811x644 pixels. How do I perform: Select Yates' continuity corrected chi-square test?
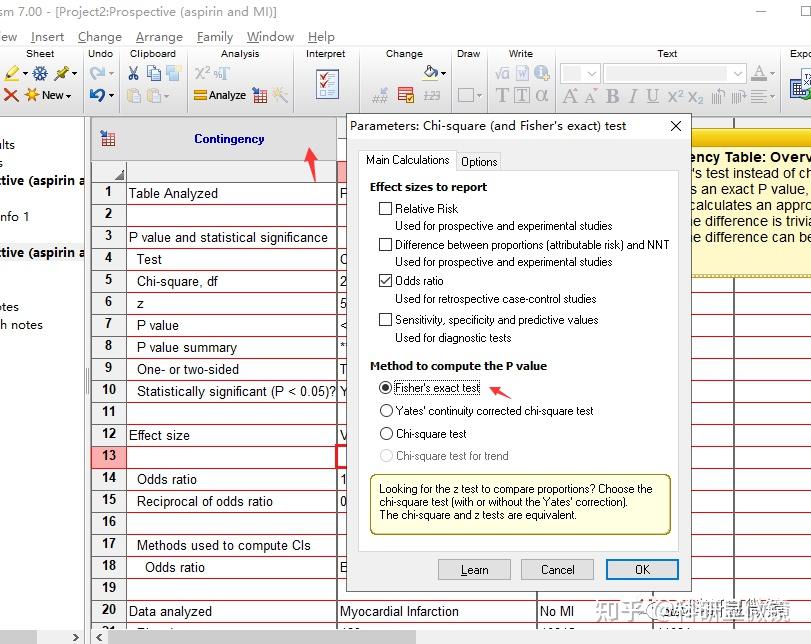click(386, 411)
